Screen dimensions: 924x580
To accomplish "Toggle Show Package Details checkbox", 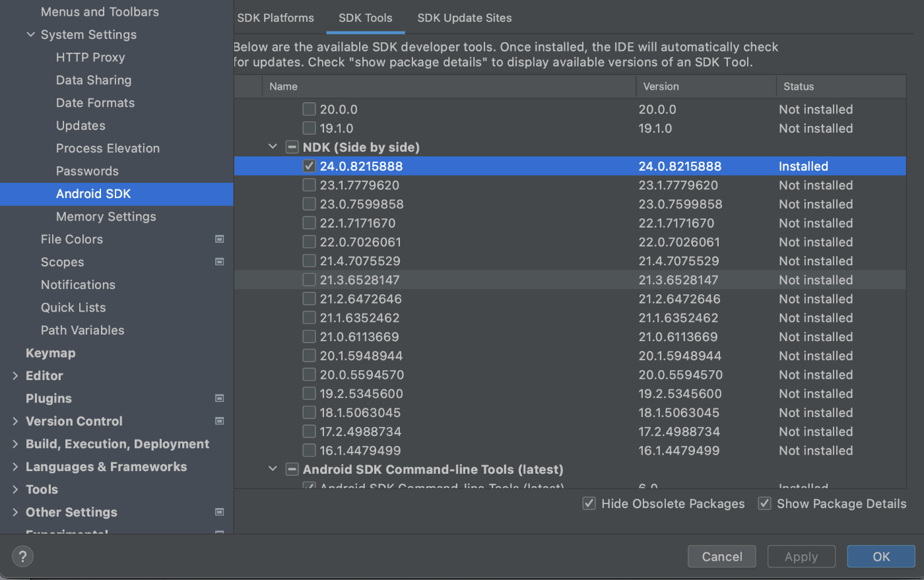I will tap(765, 504).
